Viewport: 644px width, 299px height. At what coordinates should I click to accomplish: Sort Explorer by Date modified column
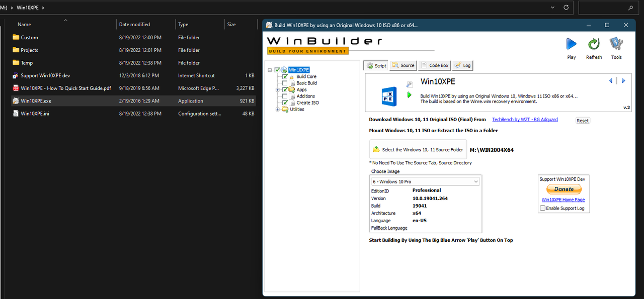(146, 24)
